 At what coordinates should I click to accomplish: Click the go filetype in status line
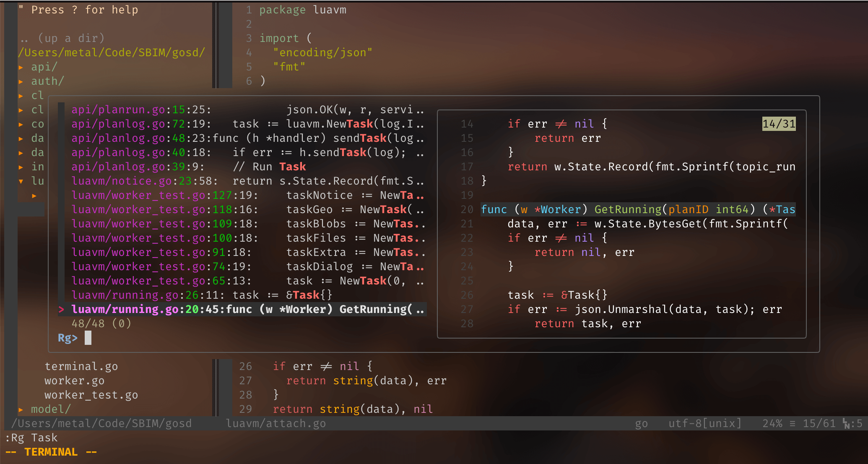point(642,424)
